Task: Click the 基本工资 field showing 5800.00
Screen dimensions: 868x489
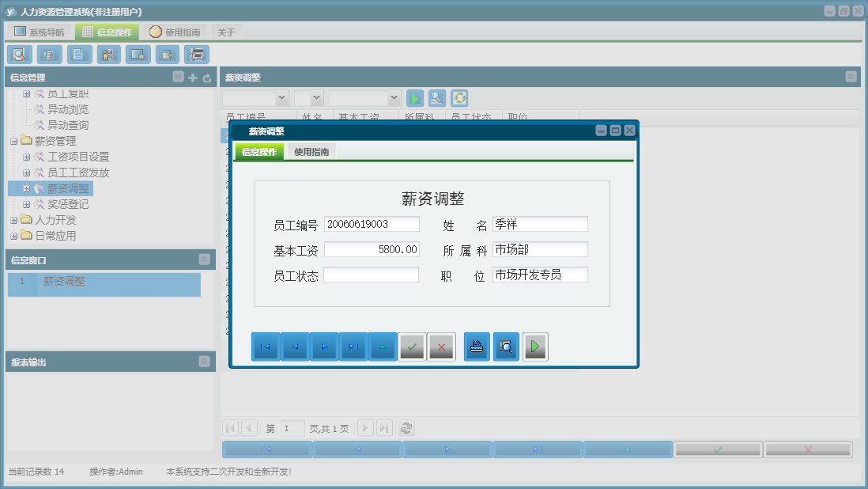Action: point(372,250)
